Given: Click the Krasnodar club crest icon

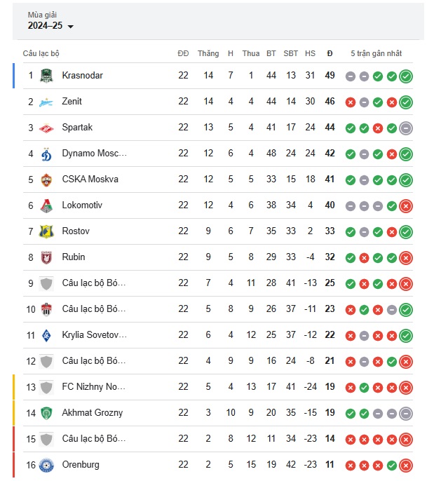Looking at the screenshot, I should 46,76.
